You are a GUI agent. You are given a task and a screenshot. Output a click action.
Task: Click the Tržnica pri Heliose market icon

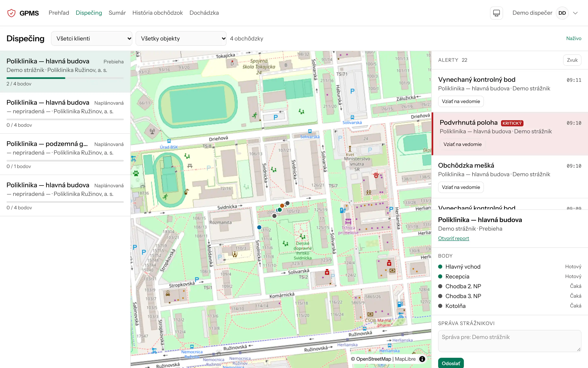tap(348, 221)
